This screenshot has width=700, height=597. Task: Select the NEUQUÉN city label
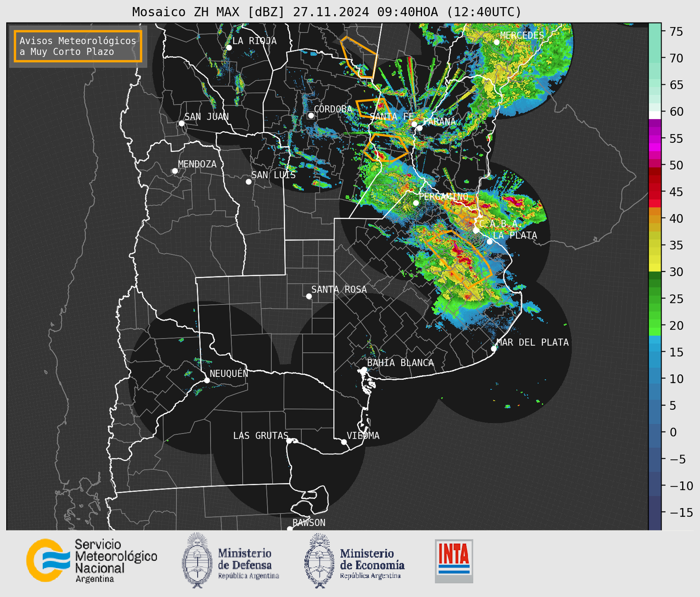[x=229, y=373]
